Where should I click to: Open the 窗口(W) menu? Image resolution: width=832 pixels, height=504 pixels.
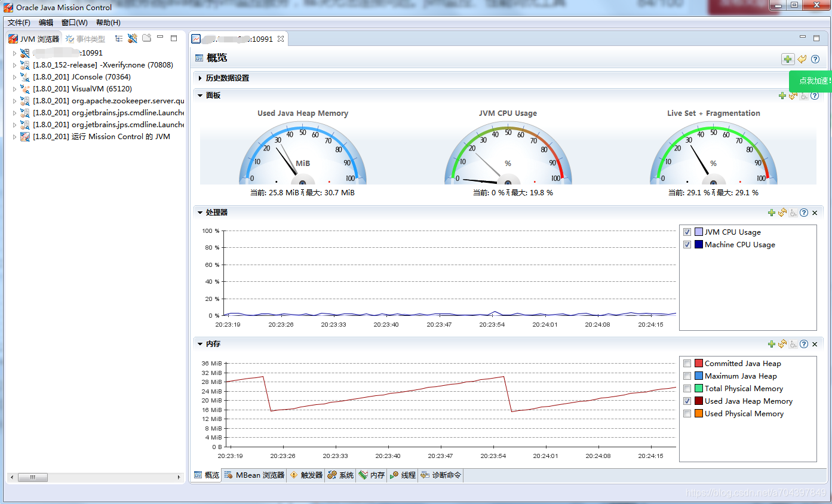click(x=75, y=23)
